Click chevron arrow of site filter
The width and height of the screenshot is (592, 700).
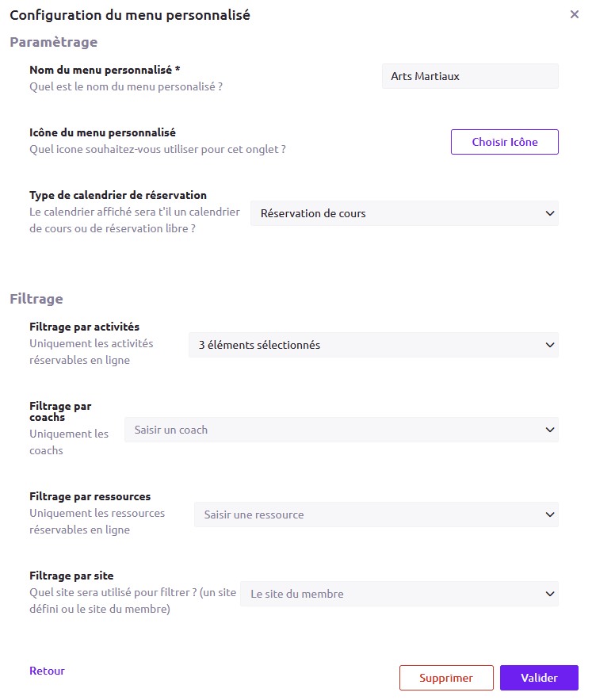[x=549, y=594]
